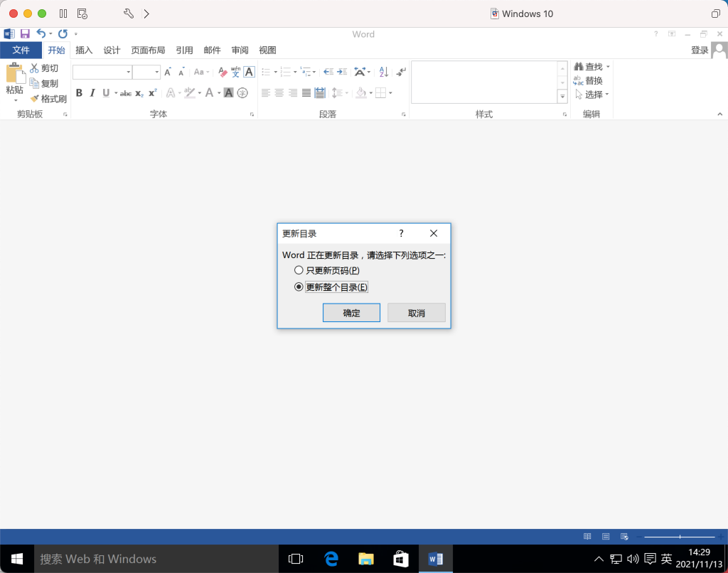Click the 确定 button in the dialog
The width and height of the screenshot is (728, 573).
pyautogui.click(x=351, y=312)
